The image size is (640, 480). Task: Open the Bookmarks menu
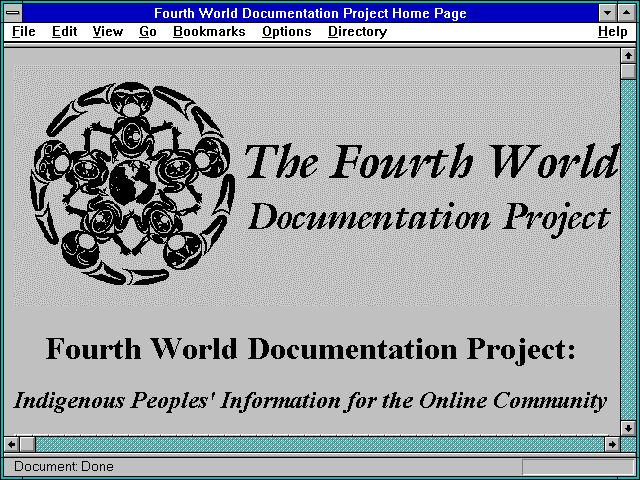point(209,32)
